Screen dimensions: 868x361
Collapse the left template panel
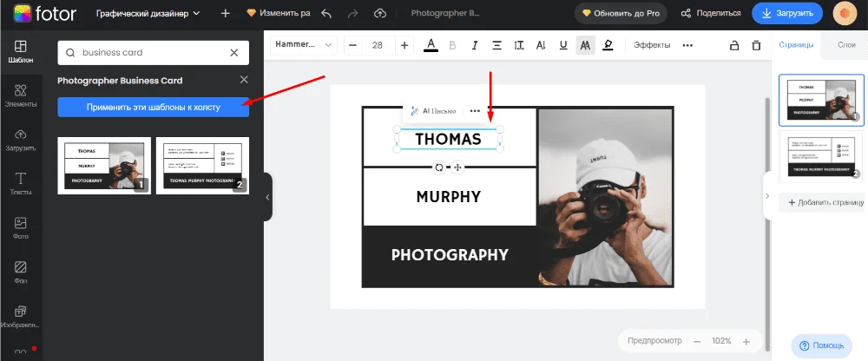[267, 197]
